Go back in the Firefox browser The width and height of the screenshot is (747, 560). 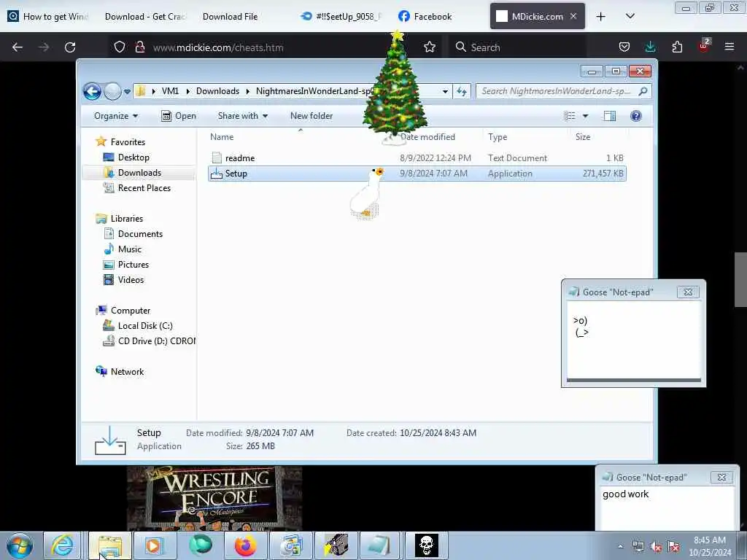click(18, 47)
